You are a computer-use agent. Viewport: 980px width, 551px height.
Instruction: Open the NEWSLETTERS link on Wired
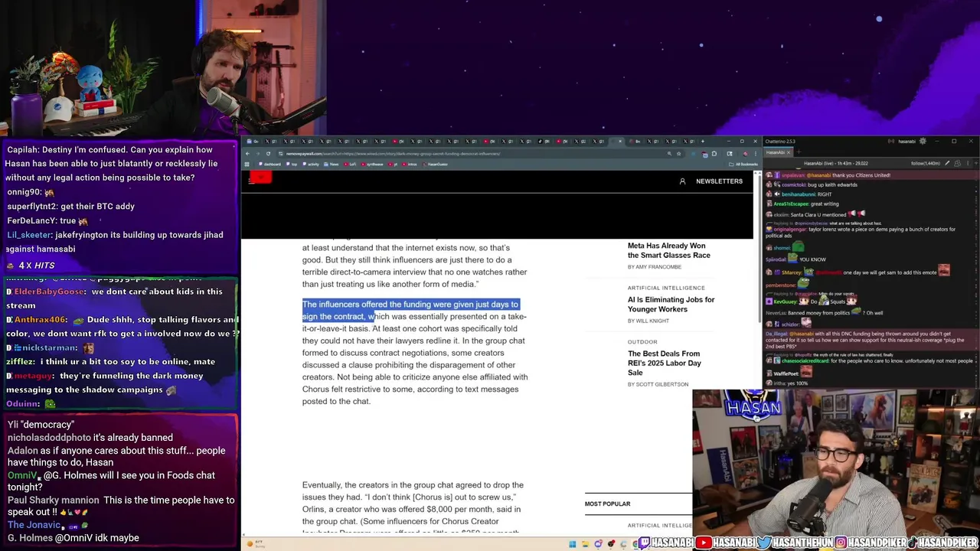pyautogui.click(x=719, y=181)
